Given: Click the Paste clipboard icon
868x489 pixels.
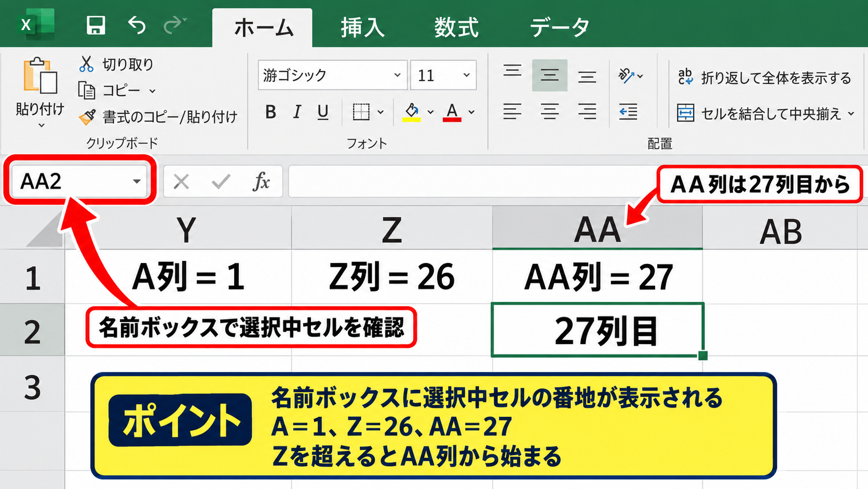Looking at the screenshot, I should [x=39, y=76].
